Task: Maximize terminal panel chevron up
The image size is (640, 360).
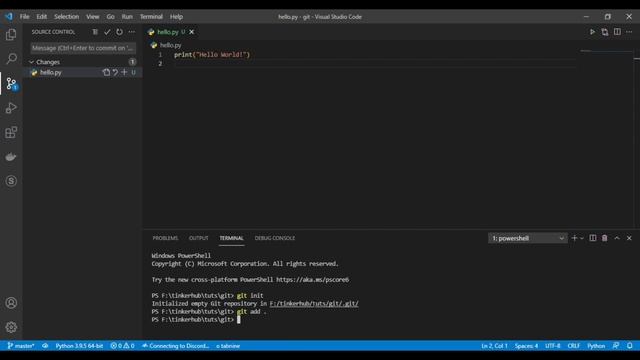Action: coord(617,238)
